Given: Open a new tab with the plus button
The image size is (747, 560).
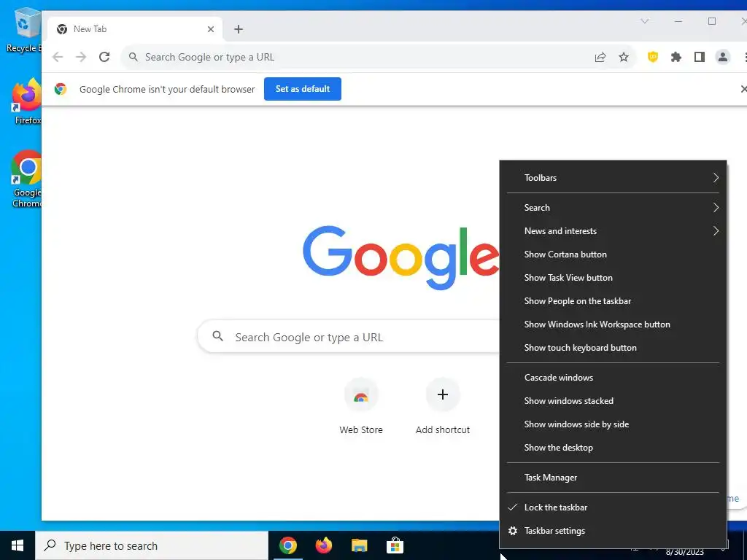Looking at the screenshot, I should click(x=239, y=29).
